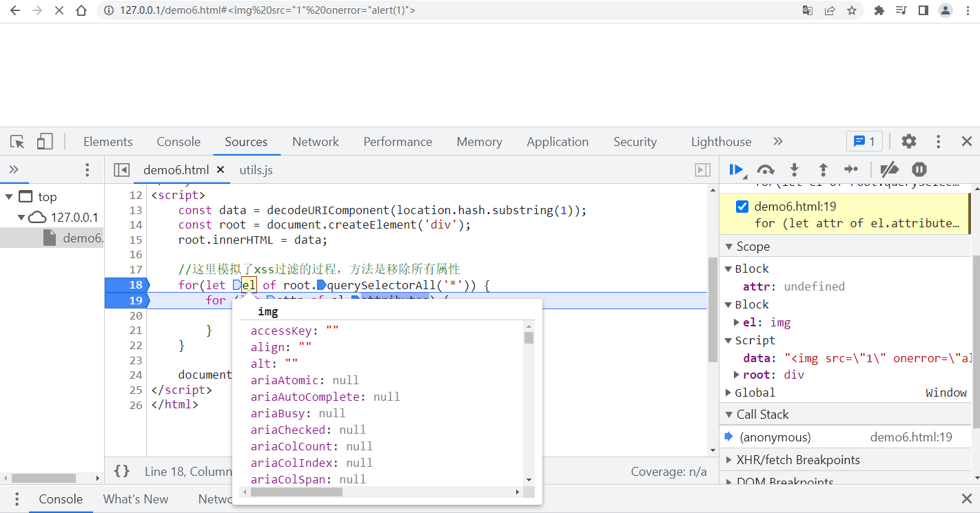
Task: Step over next function call
Action: (766, 169)
